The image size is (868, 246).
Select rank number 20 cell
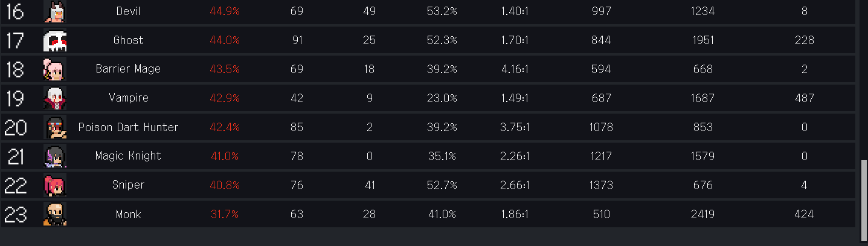[16, 128]
